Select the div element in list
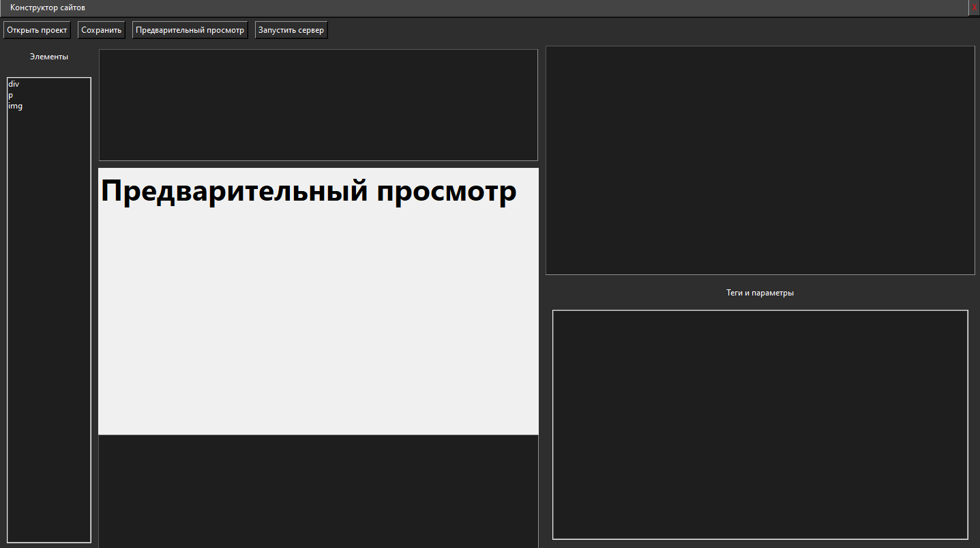980x548 pixels. pos(49,84)
